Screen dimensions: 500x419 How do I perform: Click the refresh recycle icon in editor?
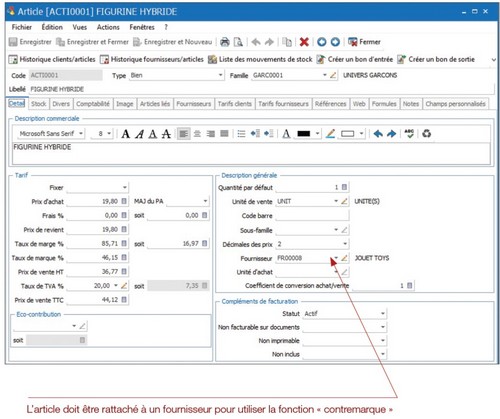coord(427,134)
